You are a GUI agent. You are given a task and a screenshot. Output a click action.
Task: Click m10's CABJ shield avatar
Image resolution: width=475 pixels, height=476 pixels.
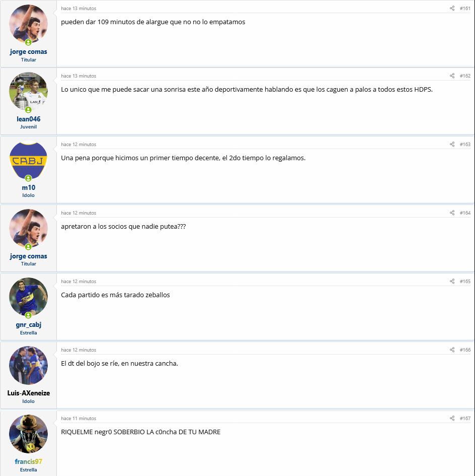[29, 160]
